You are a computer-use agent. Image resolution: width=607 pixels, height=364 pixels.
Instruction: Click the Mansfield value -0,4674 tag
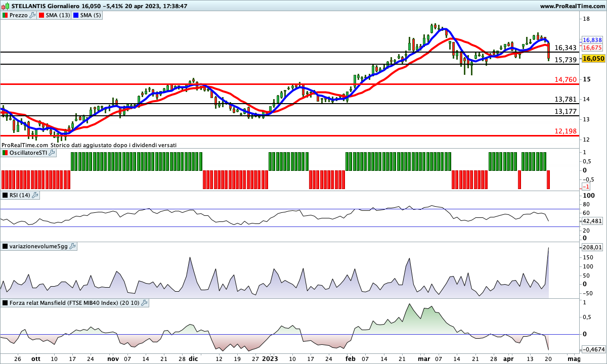click(x=592, y=349)
